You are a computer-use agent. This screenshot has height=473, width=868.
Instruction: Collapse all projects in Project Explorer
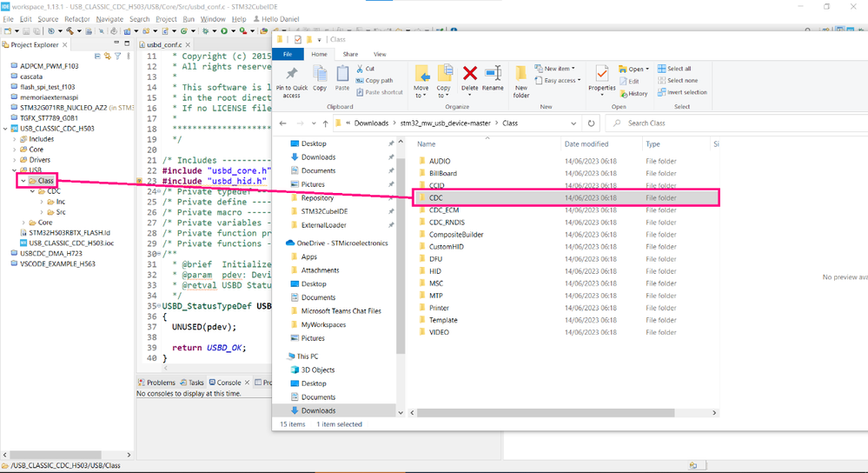tap(96, 57)
